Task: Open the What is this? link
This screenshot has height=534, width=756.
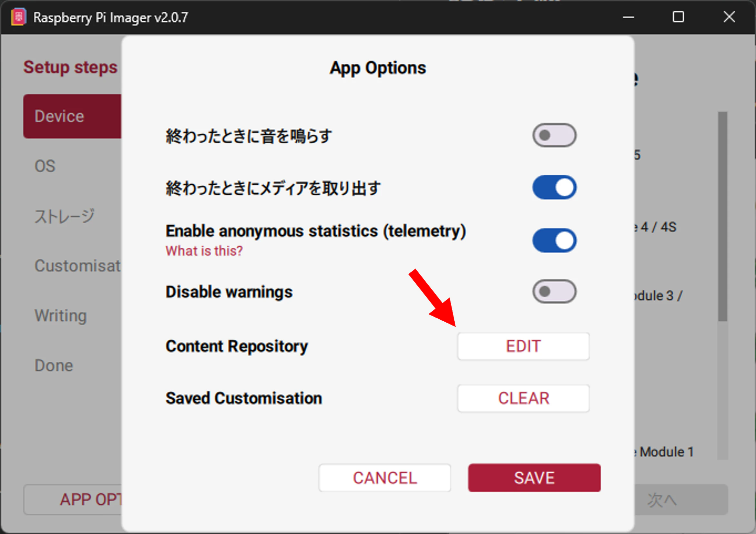Action: pos(204,251)
